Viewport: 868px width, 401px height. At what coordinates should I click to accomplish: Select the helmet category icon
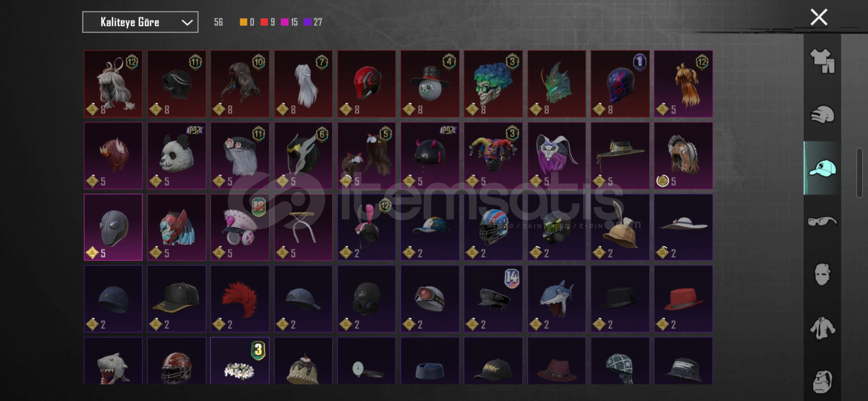click(x=822, y=114)
